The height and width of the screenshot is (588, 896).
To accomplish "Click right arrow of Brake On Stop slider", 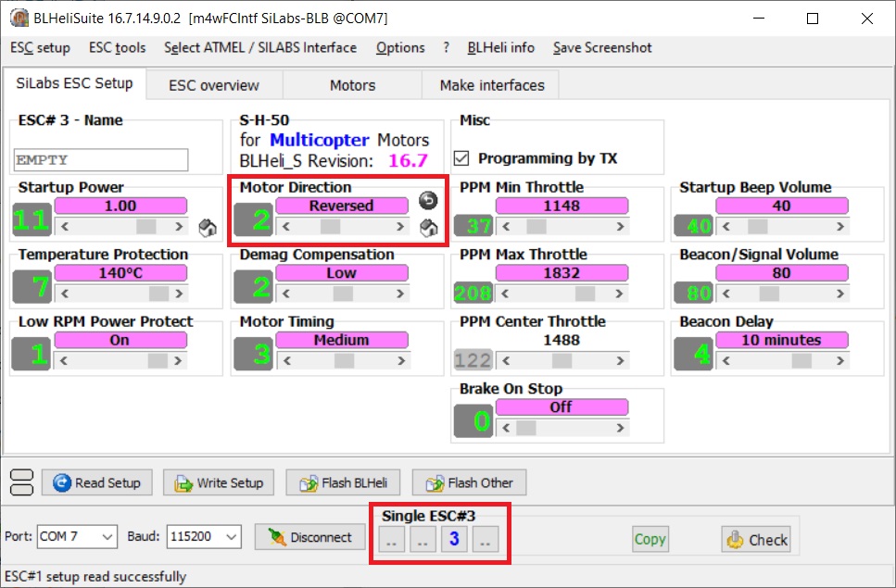I will (x=620, y=428).
